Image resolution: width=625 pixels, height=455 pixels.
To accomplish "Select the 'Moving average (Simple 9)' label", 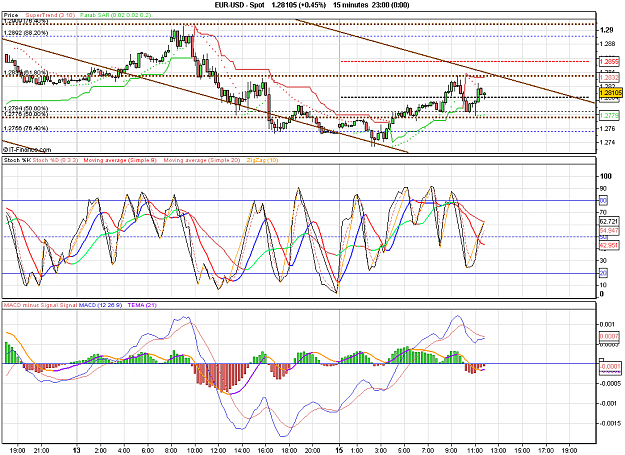I will (120, 160).
